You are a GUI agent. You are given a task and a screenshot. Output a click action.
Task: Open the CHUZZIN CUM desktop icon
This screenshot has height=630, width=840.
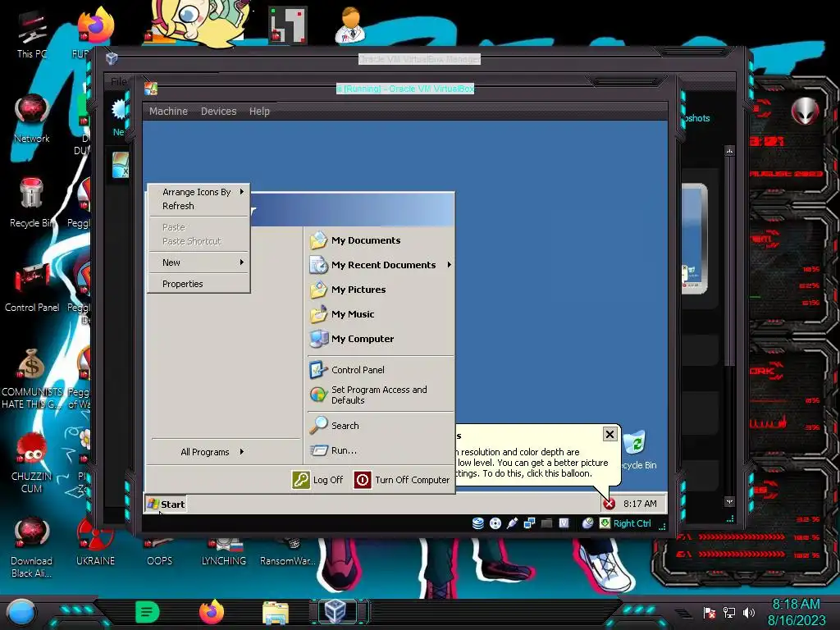point(31,463)
